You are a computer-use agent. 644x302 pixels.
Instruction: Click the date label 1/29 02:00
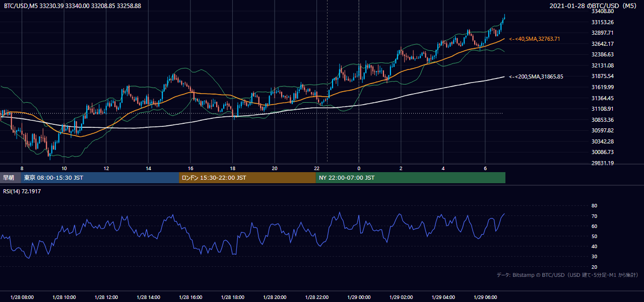pyautogui.click(x=401, y=297)
